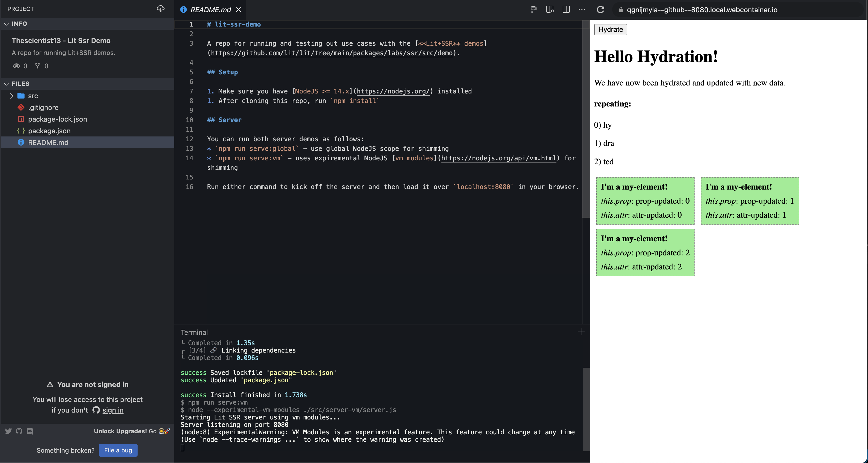This screenshot has width=868, height=463.
Task: Click the '$ npm run serve:vm' terminal line
Action: [x=214, y=402]
